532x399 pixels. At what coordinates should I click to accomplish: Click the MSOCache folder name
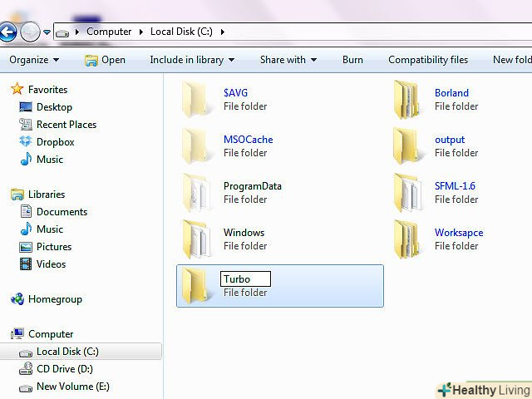click(x=249, y=140)
